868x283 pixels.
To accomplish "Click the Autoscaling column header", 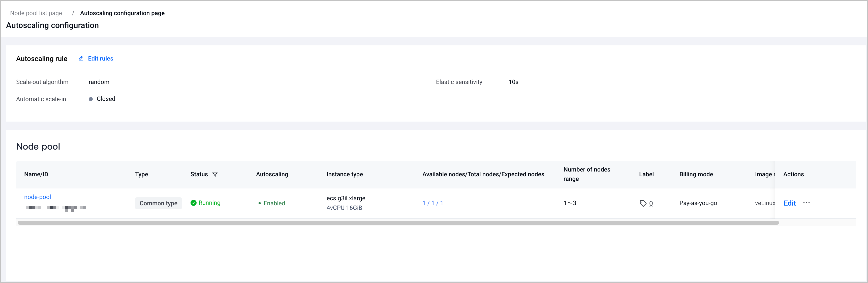I will pyautogui.click(x=272, y=174).
